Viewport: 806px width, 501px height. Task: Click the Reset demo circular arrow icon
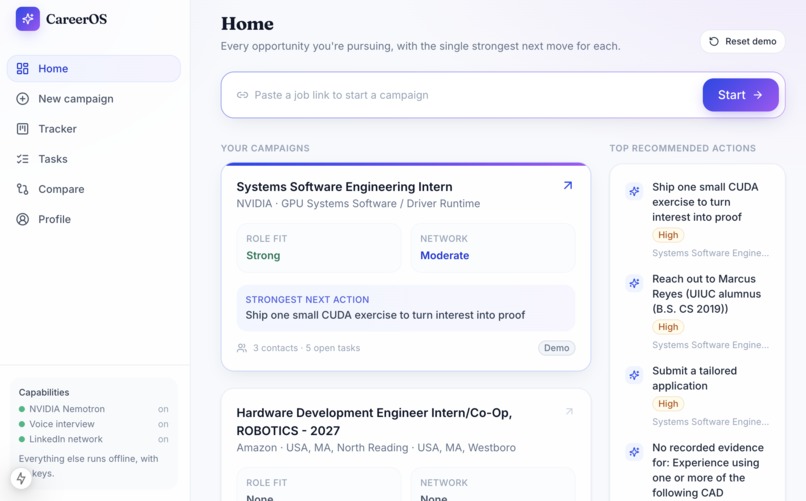[714, 42]
